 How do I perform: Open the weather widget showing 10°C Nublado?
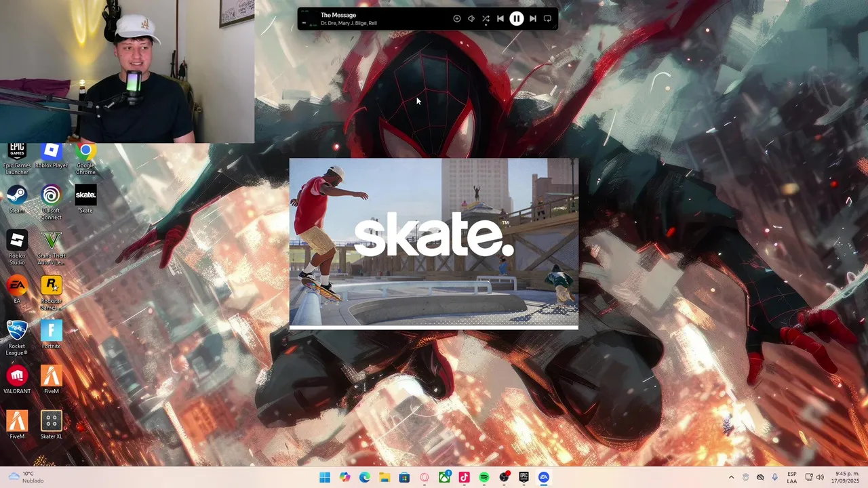click(x=26, y=477)
